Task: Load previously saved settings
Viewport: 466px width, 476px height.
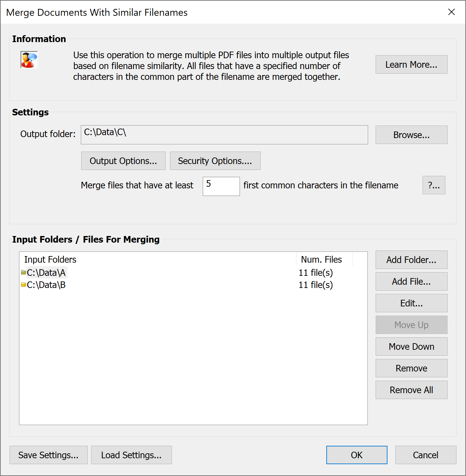Action: [x=131, y=455]
